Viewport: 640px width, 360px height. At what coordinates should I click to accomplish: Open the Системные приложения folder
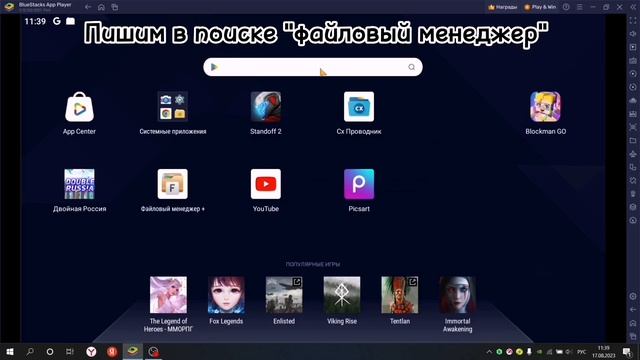click(173, 107)
